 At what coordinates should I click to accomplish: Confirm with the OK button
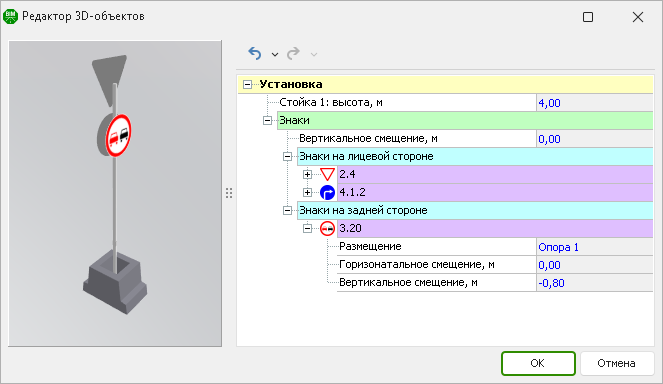click(538, 363)
